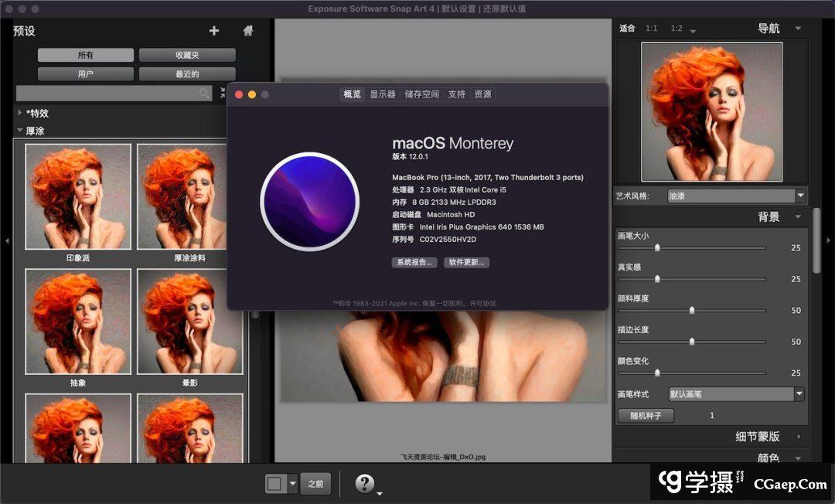835x504 pixels.
Task: Switch preset filter to 最近的
Action: (x=187, y=74)
